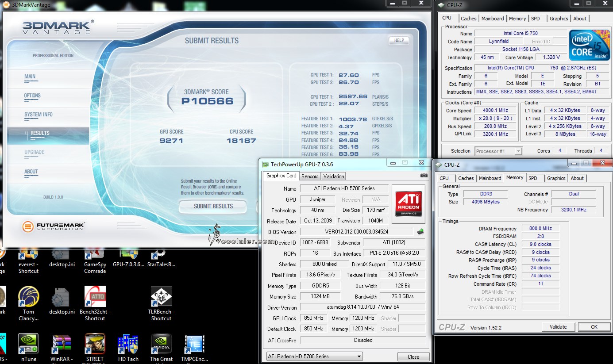Click the Intel Core i5 750 name field
The width and height of the screenshot is (613, 364).
(520, 33)
